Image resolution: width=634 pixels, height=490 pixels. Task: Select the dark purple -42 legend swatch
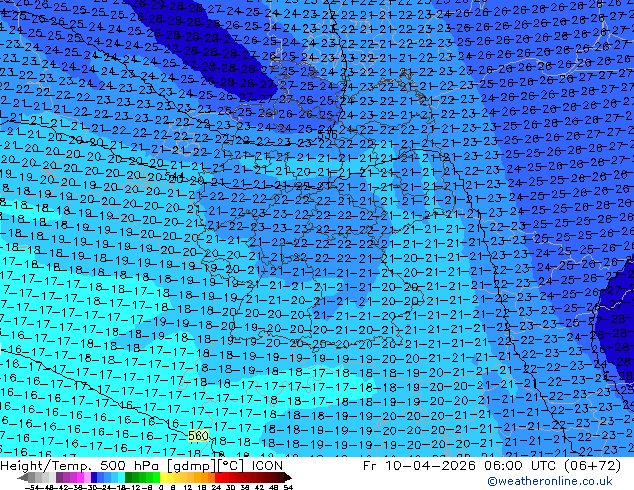[59, 477]
